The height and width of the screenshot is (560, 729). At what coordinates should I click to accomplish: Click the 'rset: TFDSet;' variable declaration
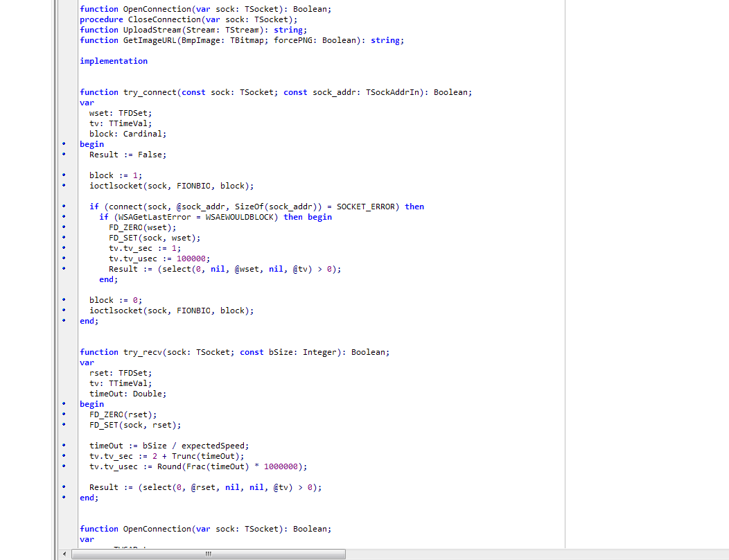pyautogui.click(x=121, y=373)
